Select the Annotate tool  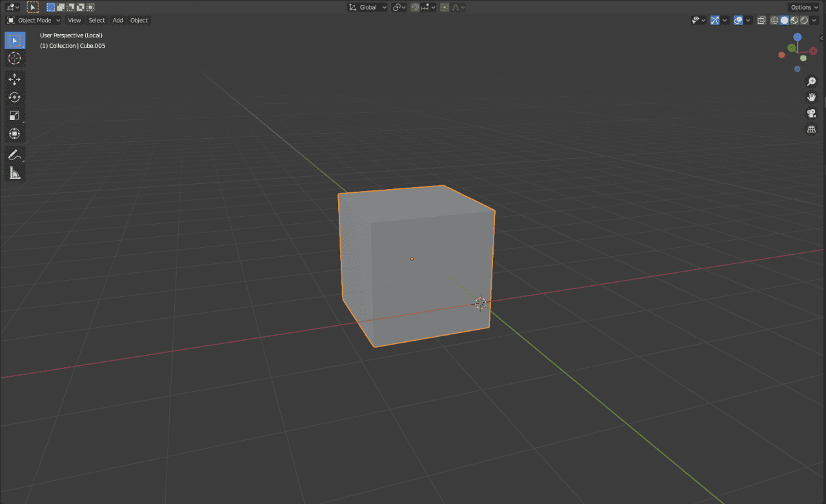tap(14, 154)
